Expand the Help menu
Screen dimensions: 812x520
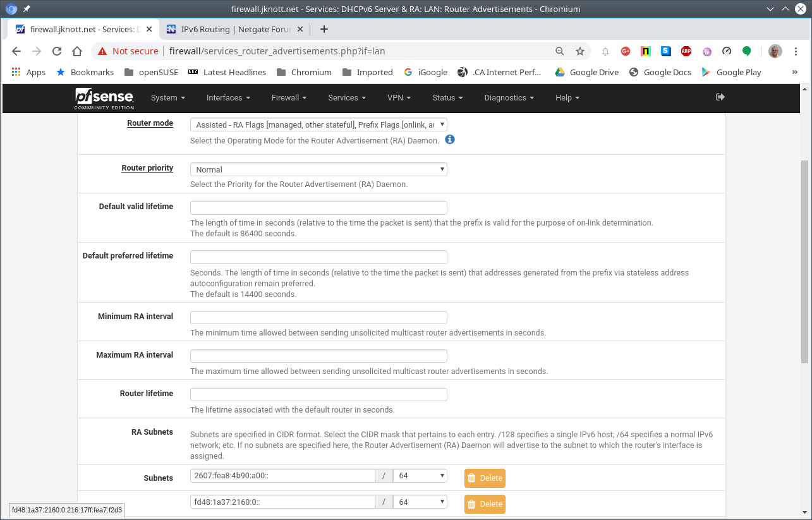(x=567, y=97)
